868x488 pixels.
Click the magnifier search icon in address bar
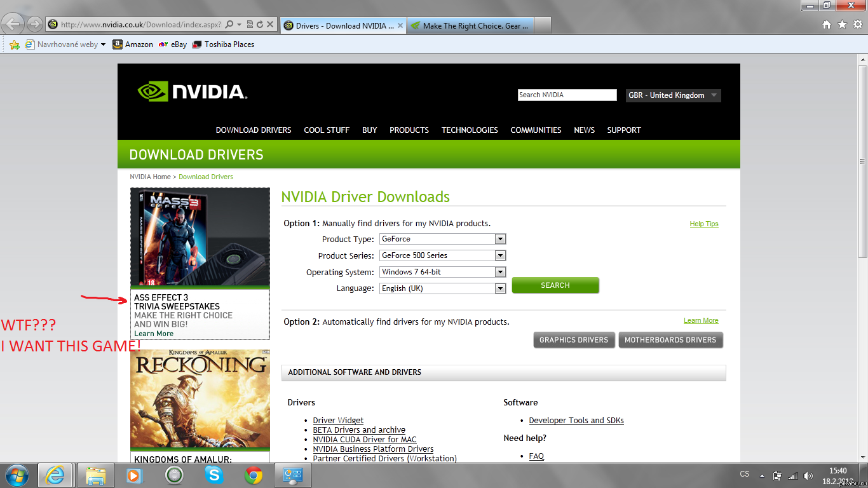pos(229,25)
